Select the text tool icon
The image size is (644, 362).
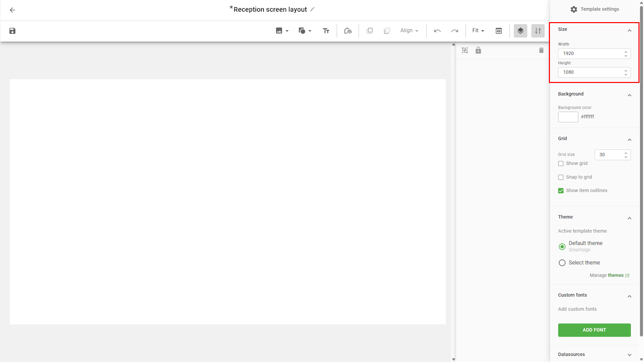coord(326,31)
